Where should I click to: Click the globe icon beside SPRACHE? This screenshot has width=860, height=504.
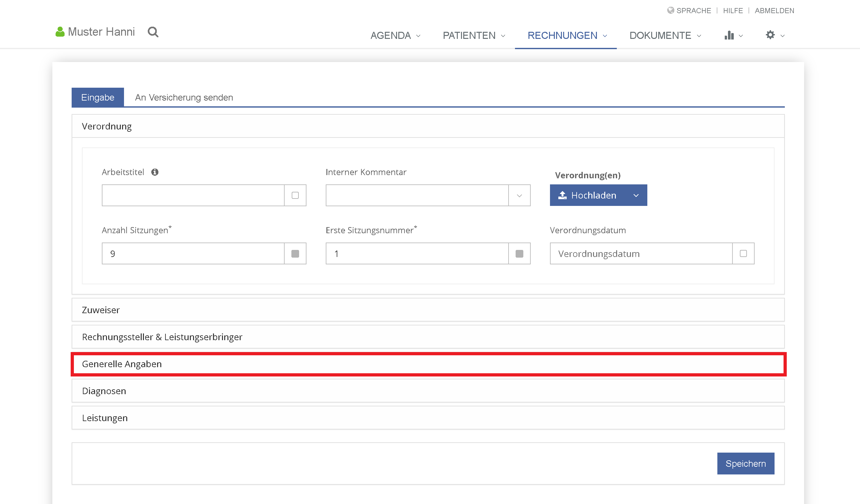(670, 10)
